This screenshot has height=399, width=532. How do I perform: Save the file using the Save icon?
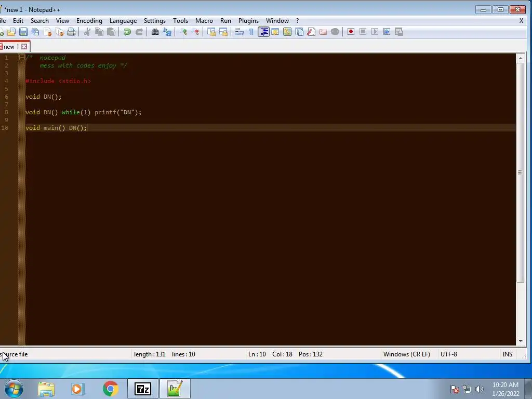[23, 32]
